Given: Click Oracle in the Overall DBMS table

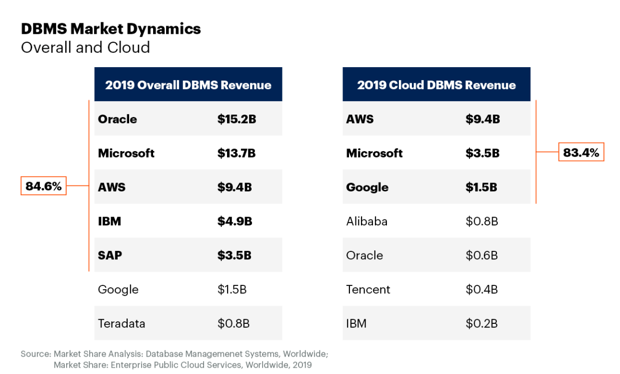Looking at the screenshot, I should pos(117,119).
